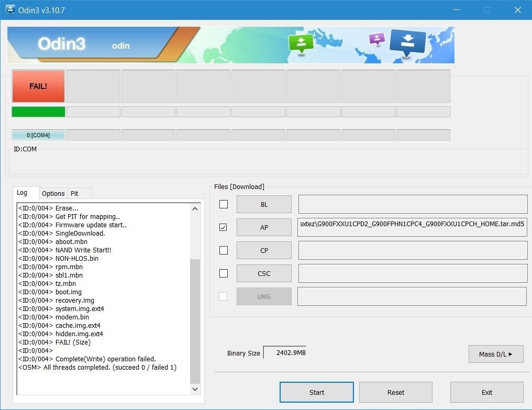Click the Start button

(x=317, y=392)
